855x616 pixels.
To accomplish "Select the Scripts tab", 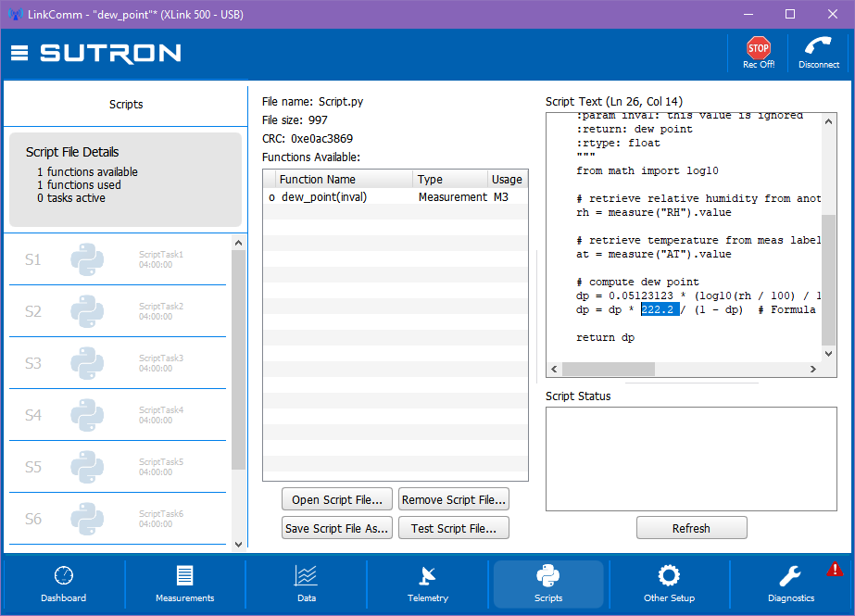I will [x=548, y=584].
